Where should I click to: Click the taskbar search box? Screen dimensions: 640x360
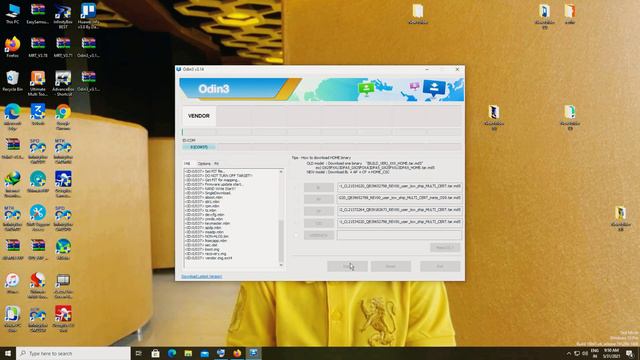click(x=73, y=353)
